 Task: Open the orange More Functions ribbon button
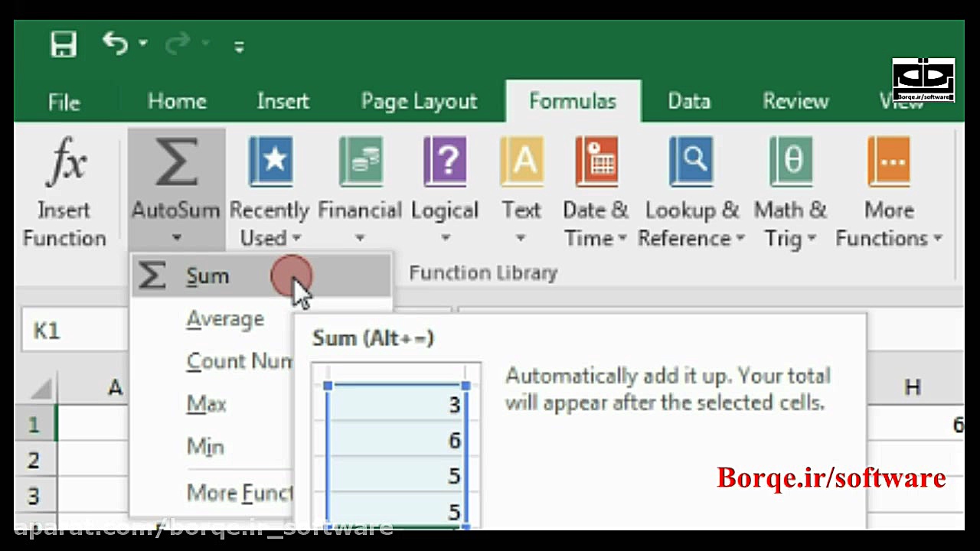coord(889,191)
